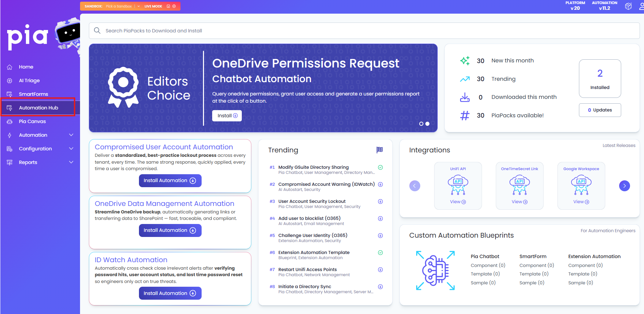Click the trending flag icon in Trending panel

(379, 150)
